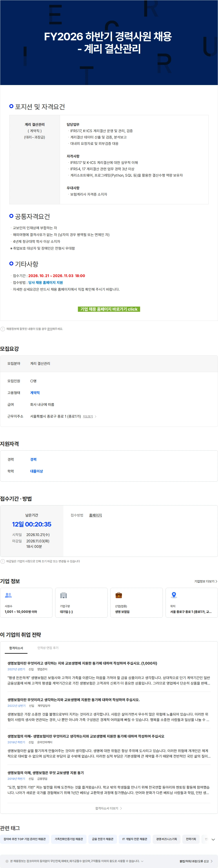The height and width of the screenshot is (868, 218).
Task: Switch to the 합격자소서 tab
Action: 16,648
